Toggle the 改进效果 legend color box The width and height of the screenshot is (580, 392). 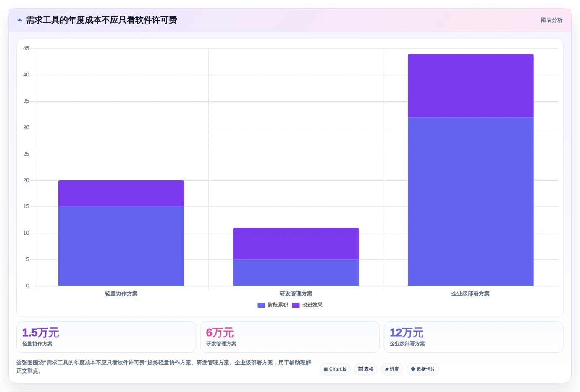(296, 305)
